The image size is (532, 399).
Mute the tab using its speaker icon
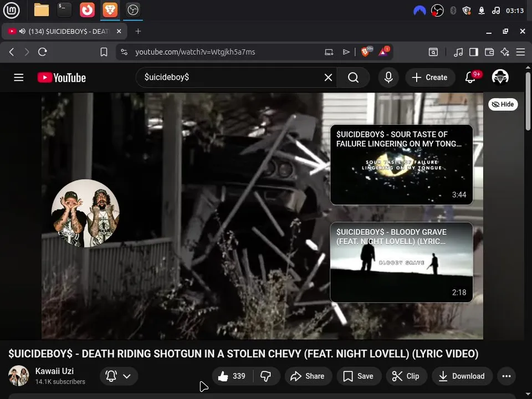pyautogui.click(x=22, y=31)
